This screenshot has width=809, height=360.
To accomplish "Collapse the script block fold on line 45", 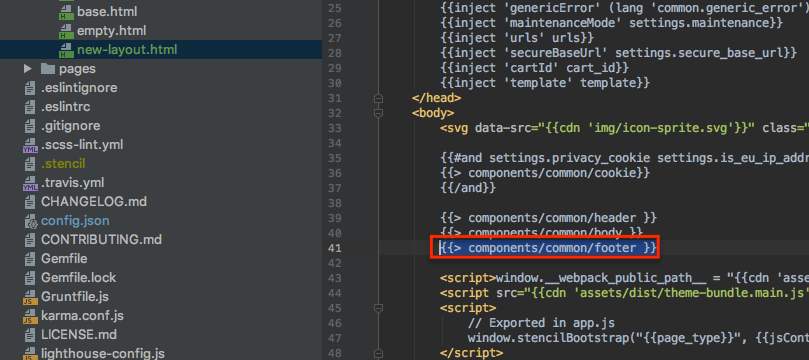I will (379, 308).
